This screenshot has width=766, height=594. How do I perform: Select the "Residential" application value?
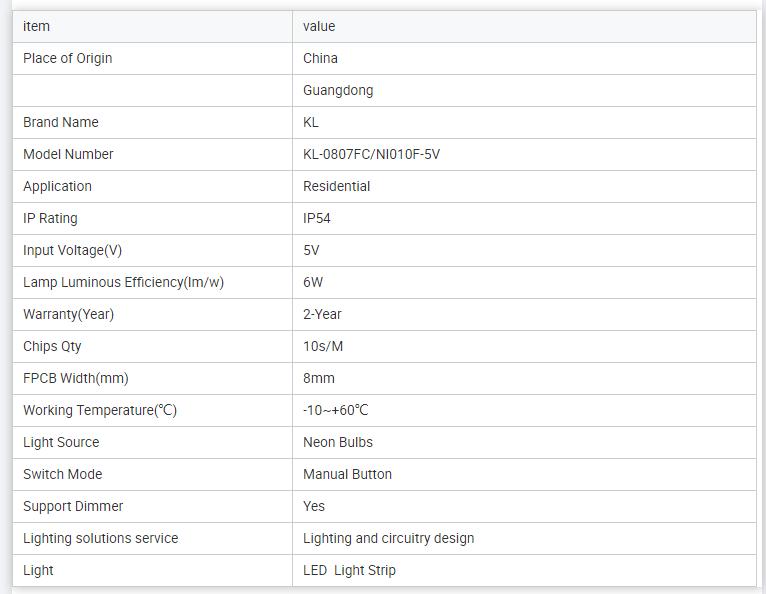[x=336, y=186]
